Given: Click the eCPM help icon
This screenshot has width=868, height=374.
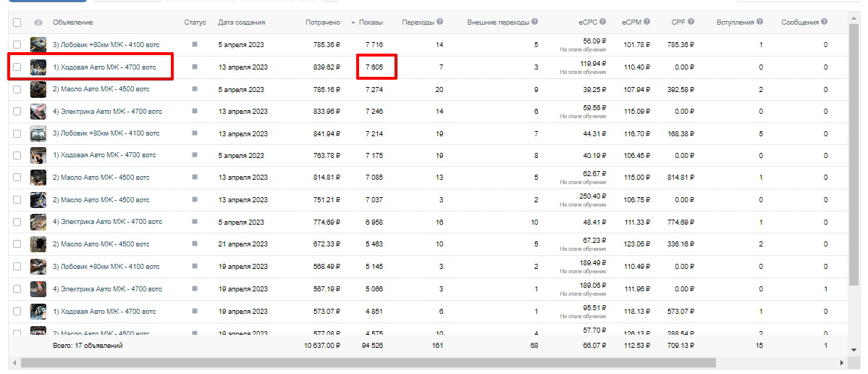Looking at the screenshot, I should tap(646, 22).
